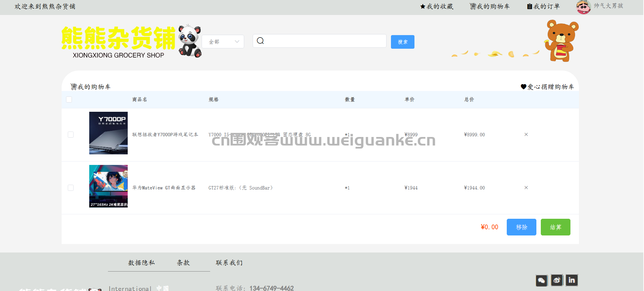The image size is (644, 291).
Task: Click the 我的购物车 cart heading above table
Action: (91, 87)
